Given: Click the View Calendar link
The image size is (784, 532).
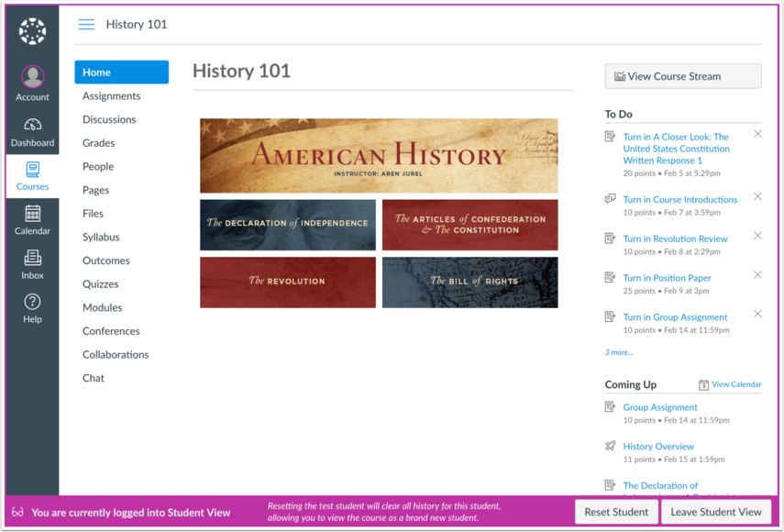Looking at the screenshot, I should (x=736, y=384).
